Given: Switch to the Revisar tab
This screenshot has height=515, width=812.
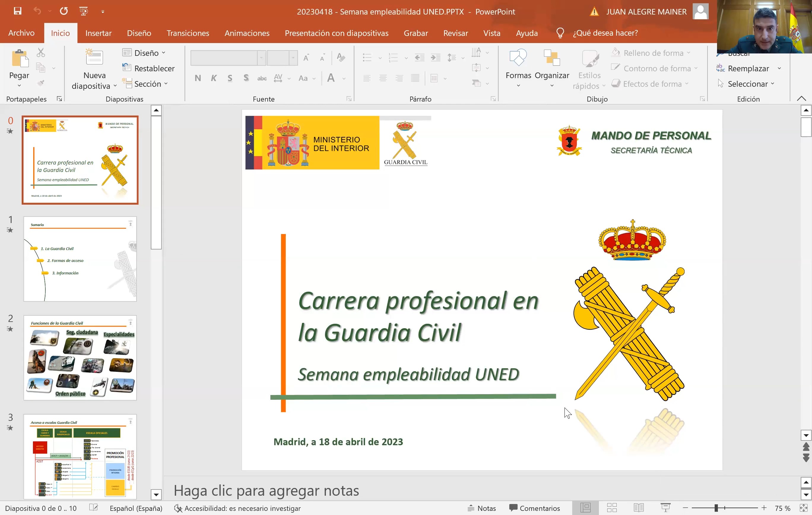Looking at the screenshot, I should tap(455, 33).
